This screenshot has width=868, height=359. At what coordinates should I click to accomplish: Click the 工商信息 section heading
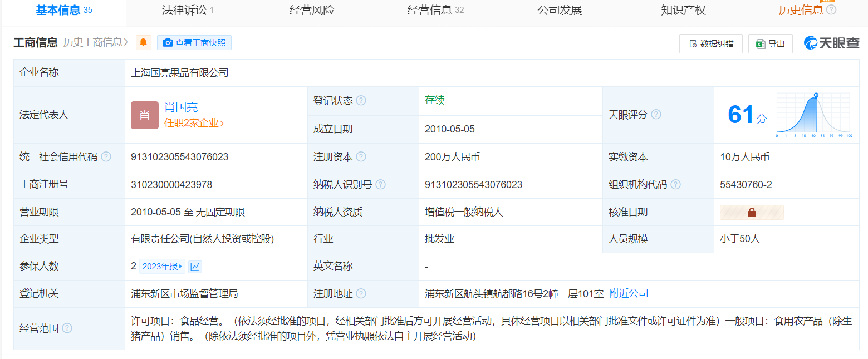click(36, 42)
